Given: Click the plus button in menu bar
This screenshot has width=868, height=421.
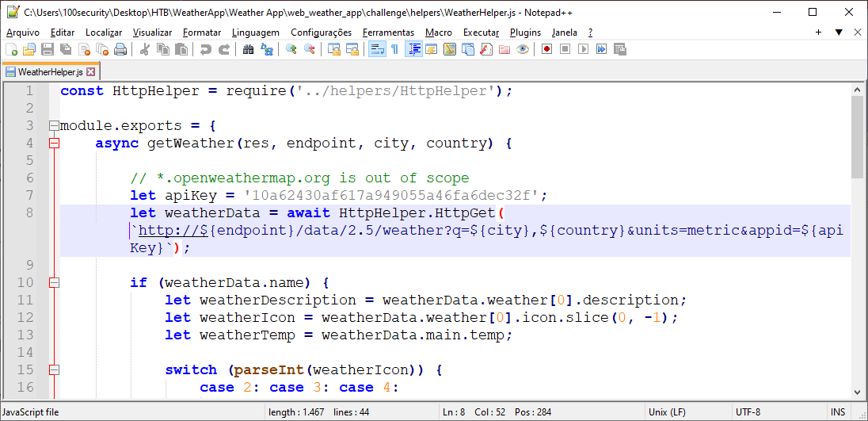Looking at the screenshot, I should [x=819, y=33].
